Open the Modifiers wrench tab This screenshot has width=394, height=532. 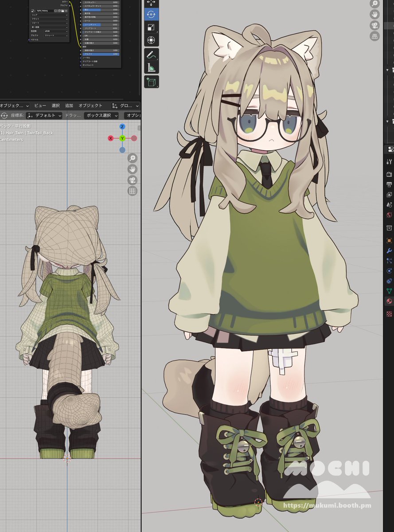[390, 251]
